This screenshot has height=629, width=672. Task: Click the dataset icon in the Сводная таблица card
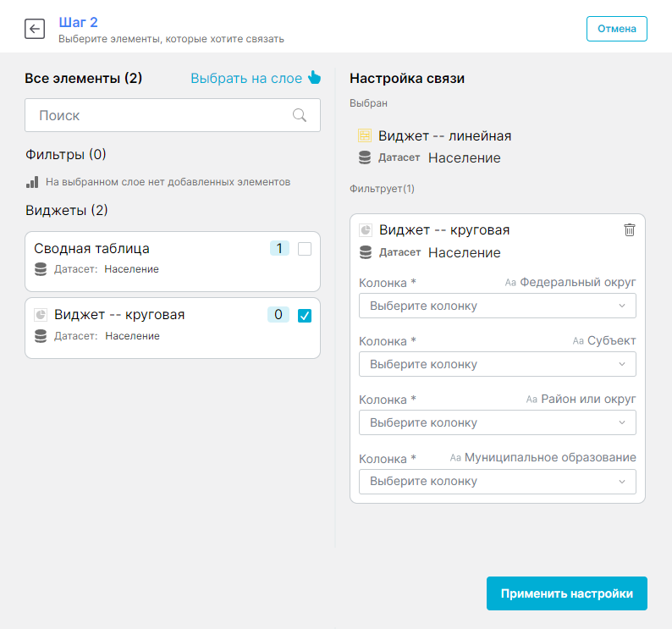pos(41,269)
